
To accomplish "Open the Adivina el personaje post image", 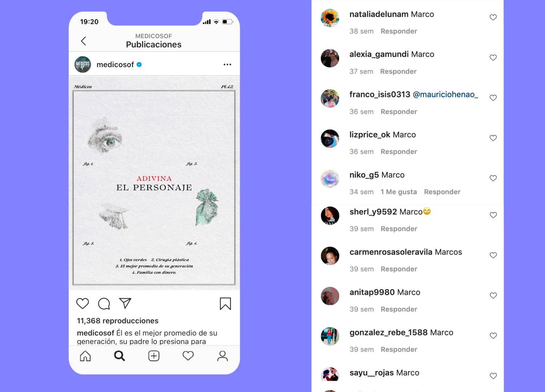I will point(154,183).
